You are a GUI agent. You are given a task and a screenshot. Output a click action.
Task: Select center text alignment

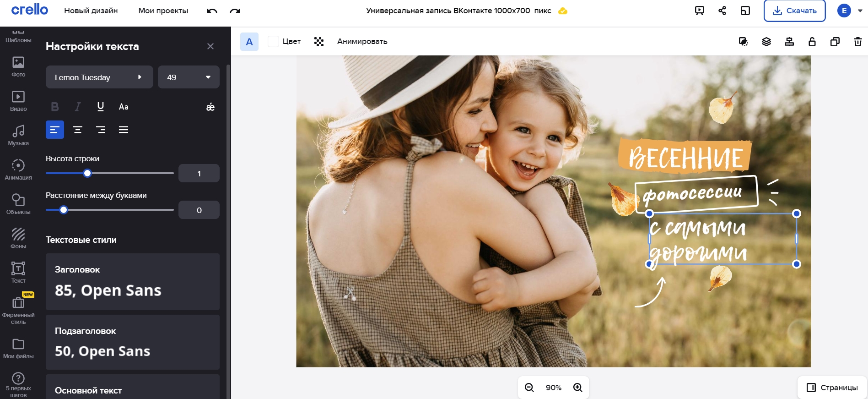pos(78,130)
